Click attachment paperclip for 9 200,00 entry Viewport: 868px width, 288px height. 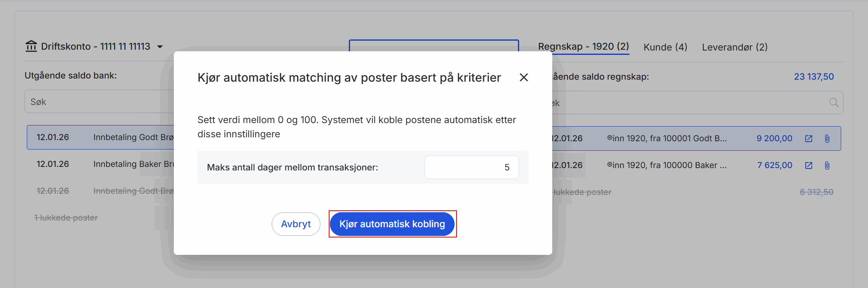[x=827, y=139]
